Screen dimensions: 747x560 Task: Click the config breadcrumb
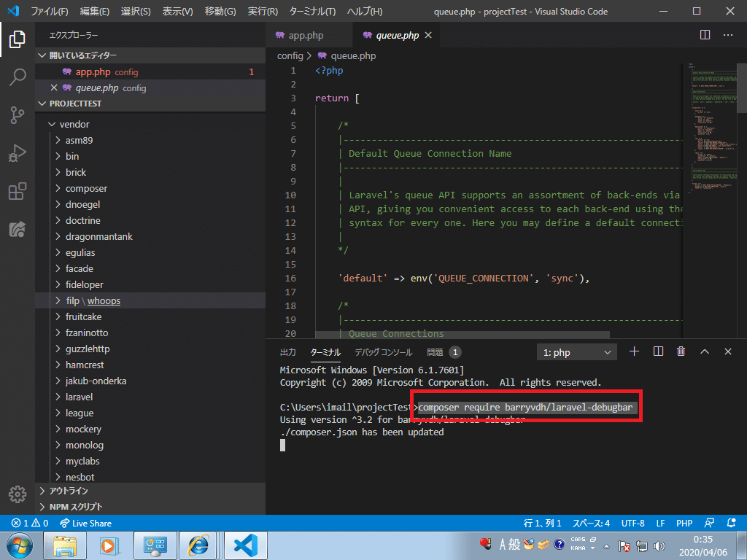coord(290,55)
